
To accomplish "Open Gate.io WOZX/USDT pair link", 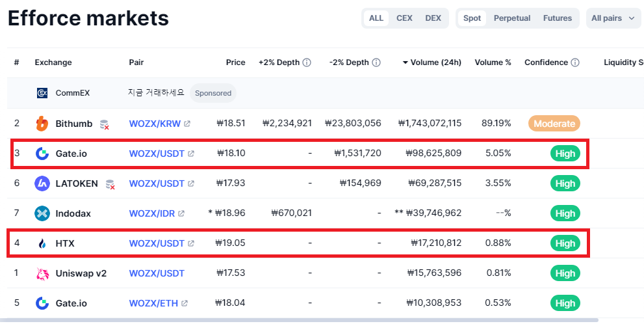I will click(x=157, y=154).
